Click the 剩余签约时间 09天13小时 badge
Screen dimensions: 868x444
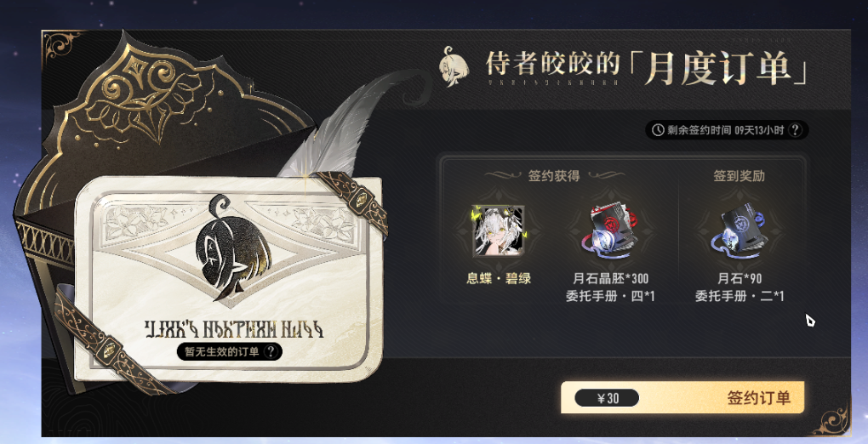[727, 130]
